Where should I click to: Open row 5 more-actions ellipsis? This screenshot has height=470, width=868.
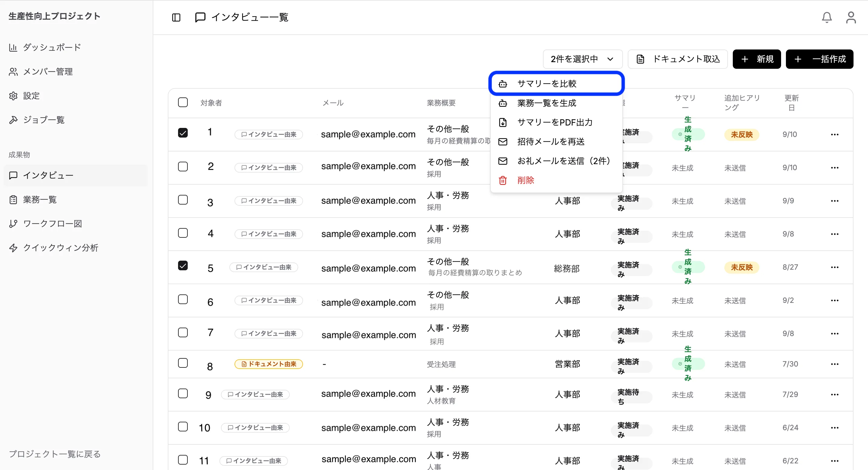pyautogui.click(x=834, y=267)
